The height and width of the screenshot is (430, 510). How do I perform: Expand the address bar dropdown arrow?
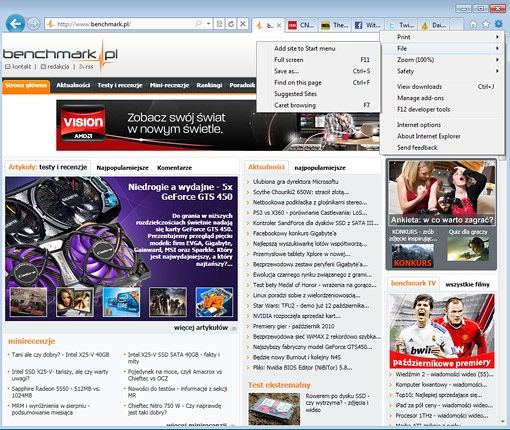pos(208,24)
